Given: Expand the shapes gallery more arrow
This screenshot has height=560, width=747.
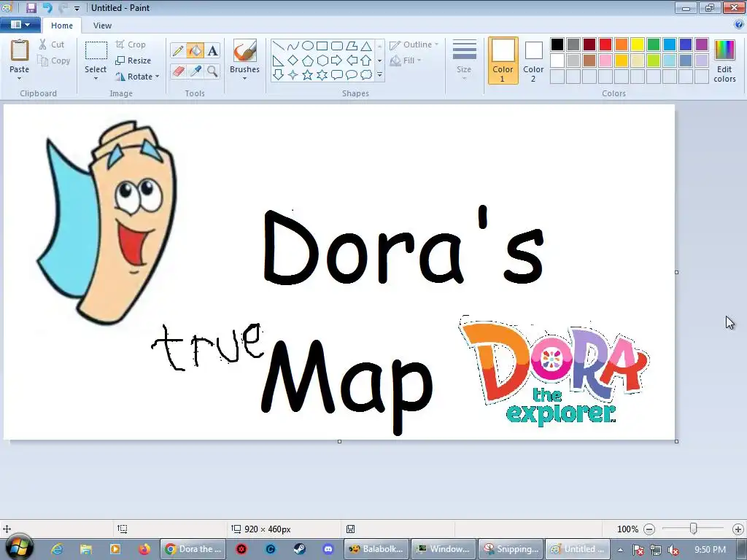Looking at the screenshot, I should coord(379,75).
